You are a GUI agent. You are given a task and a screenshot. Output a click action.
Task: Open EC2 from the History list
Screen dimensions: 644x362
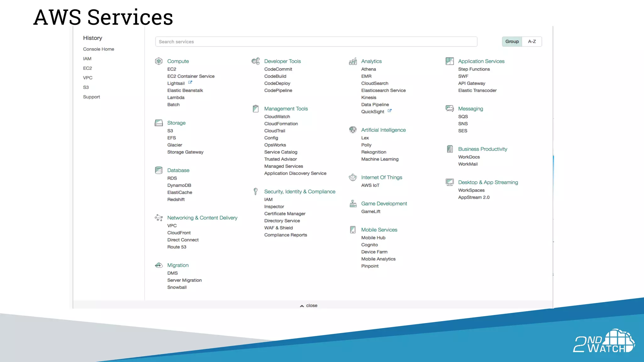pyautogui.click(x=87, y=68)
